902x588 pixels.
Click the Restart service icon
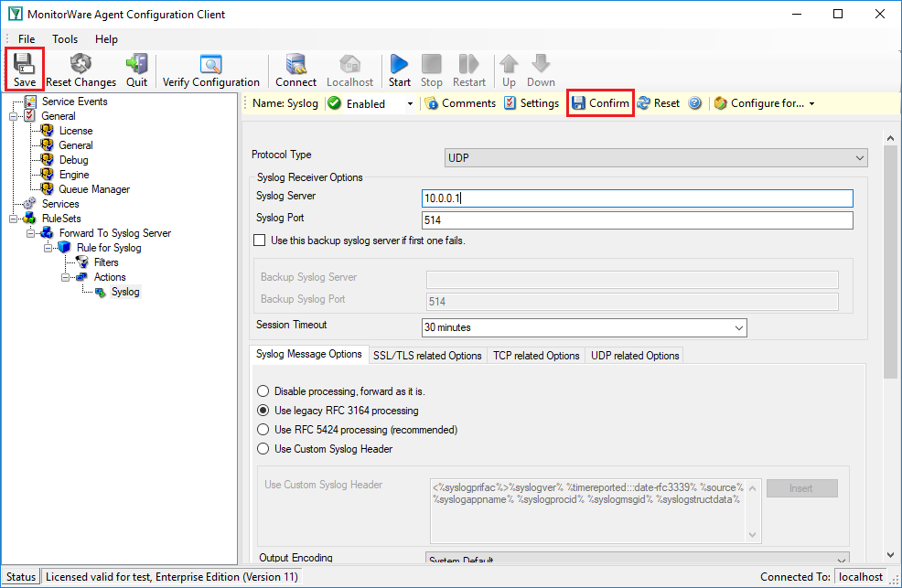pyautogui.click(x=468, y=69)
